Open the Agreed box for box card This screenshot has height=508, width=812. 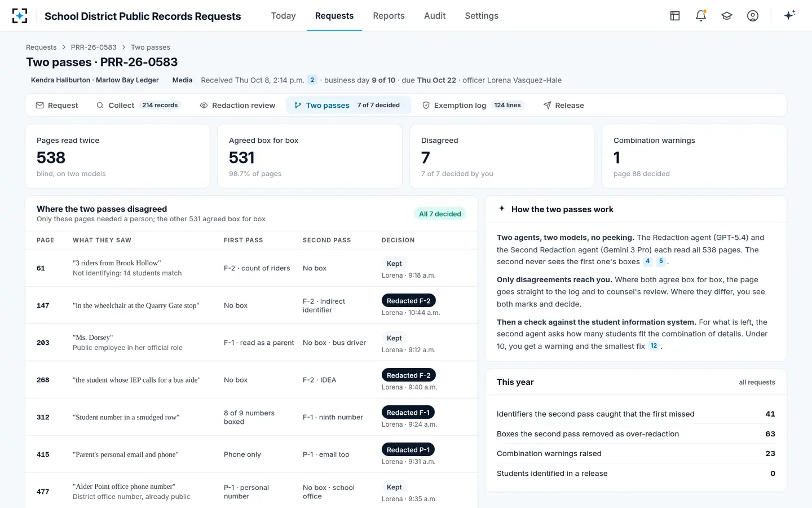click(x=310, y=156)
